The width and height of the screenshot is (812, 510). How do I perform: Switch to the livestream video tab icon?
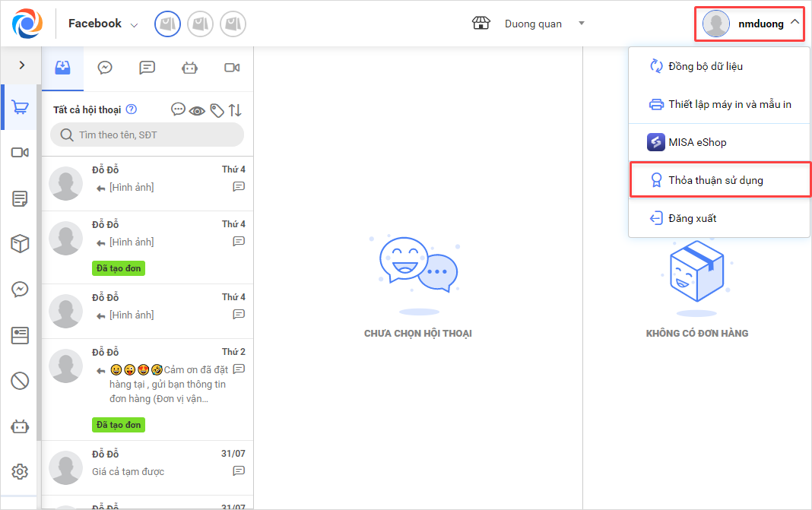tap(232, 68)
